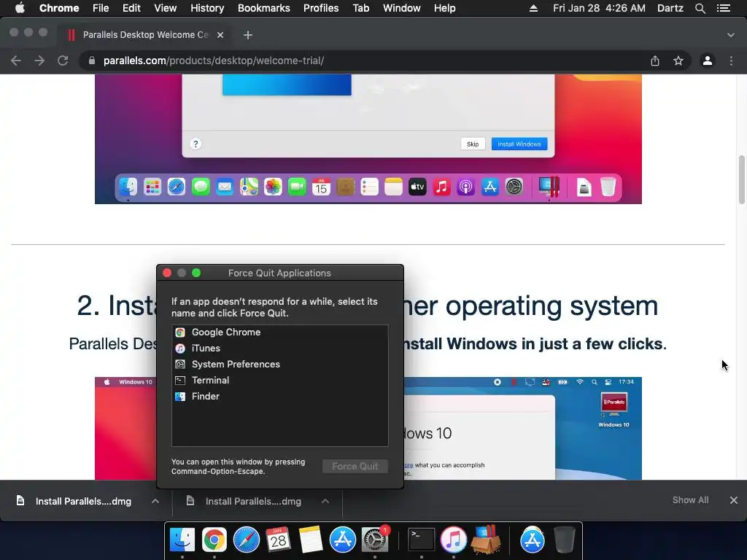Bookmark this page with star
This screenshot has width=747, height=560.
click(x=678, y=61)
